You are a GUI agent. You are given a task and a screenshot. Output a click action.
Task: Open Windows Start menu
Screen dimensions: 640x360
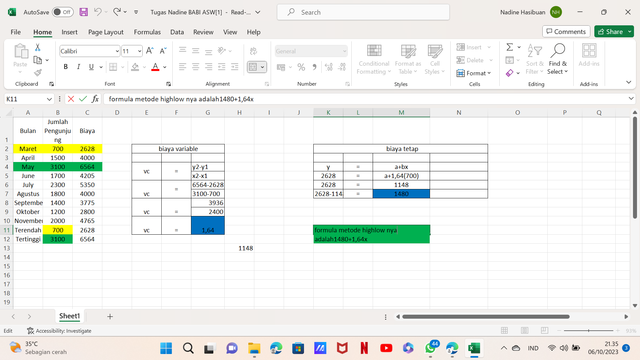pyautogui.click(x=166, y=348)
